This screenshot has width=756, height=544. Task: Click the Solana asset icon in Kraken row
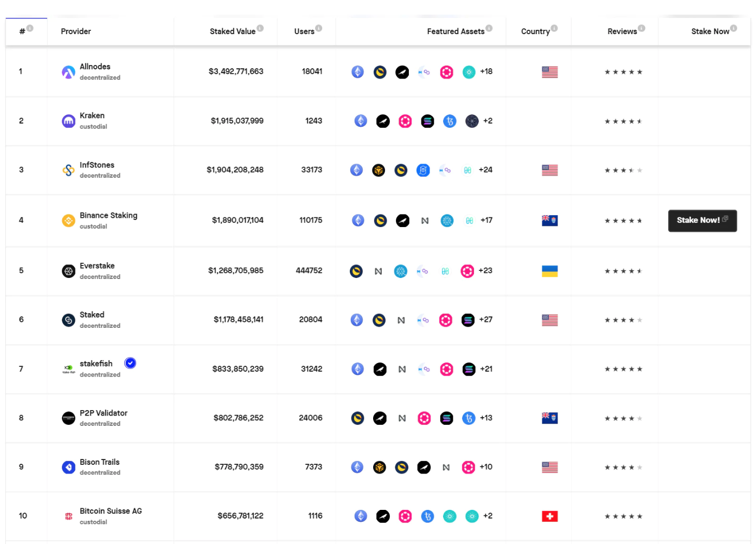(x=427, y=121)
